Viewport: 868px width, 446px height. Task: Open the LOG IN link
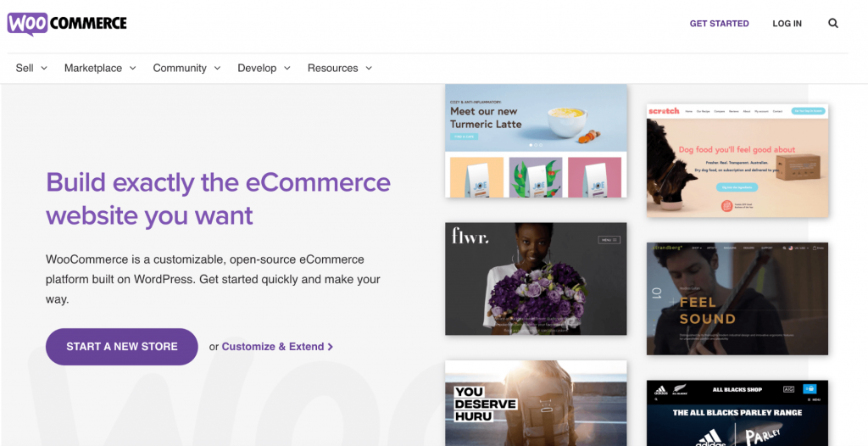coord(787,23)
